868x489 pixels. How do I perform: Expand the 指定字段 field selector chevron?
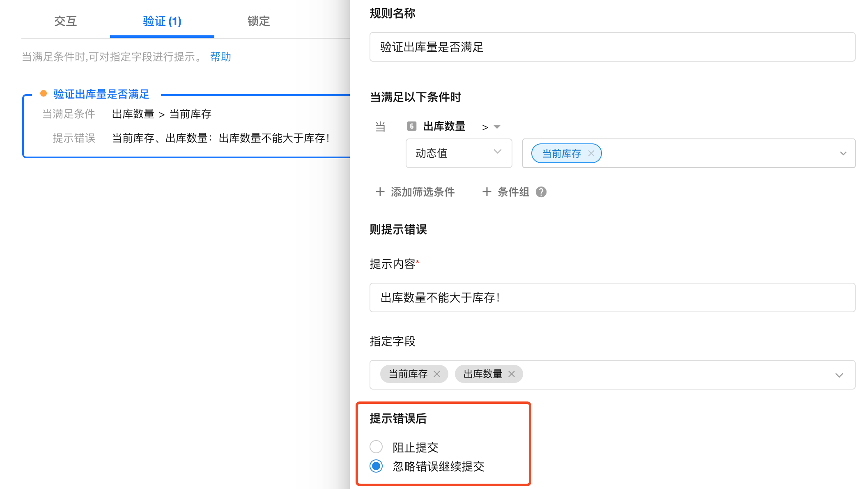[x=839, y=375]
